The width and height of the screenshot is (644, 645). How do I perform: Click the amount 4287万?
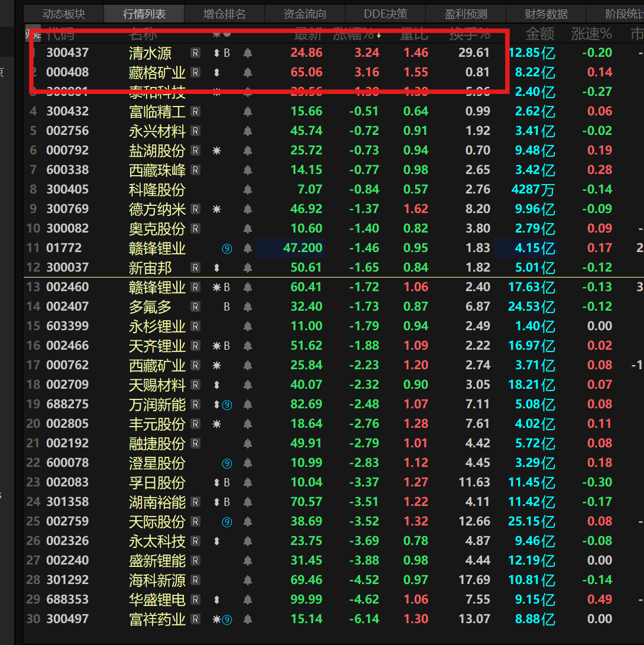pos(533,189)
